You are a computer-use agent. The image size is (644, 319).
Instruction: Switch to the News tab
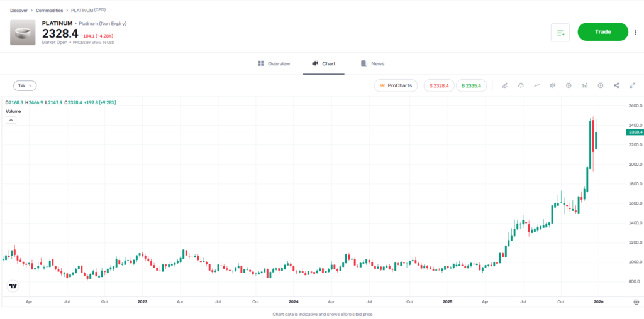pyautogui.click(x=372, y=64)
